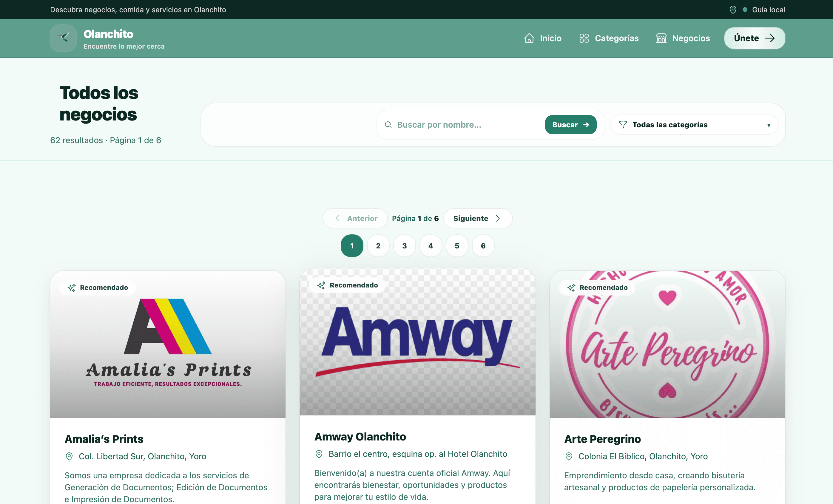Click location pin icon under Amalia's Prints
833x504 pixels.
click(x=69, y=456)
